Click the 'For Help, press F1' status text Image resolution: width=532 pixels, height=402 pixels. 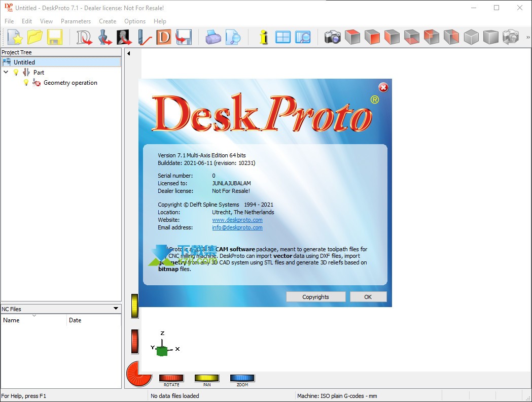click(x=24, y=396)
